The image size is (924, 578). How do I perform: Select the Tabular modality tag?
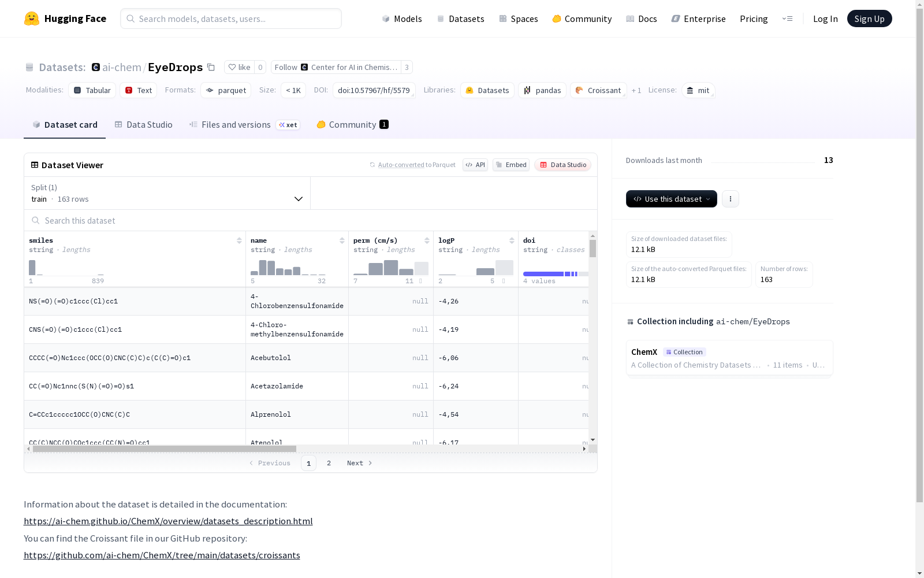[x=92, y=90]
